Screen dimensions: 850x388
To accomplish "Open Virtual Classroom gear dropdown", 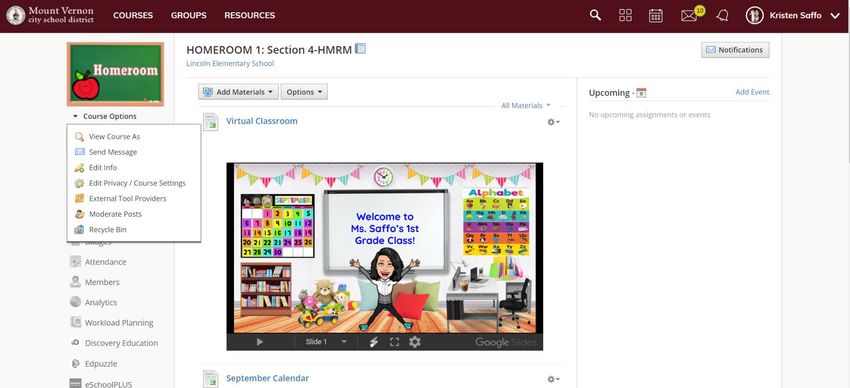I will pyautogui.click(x=553, y=122).
